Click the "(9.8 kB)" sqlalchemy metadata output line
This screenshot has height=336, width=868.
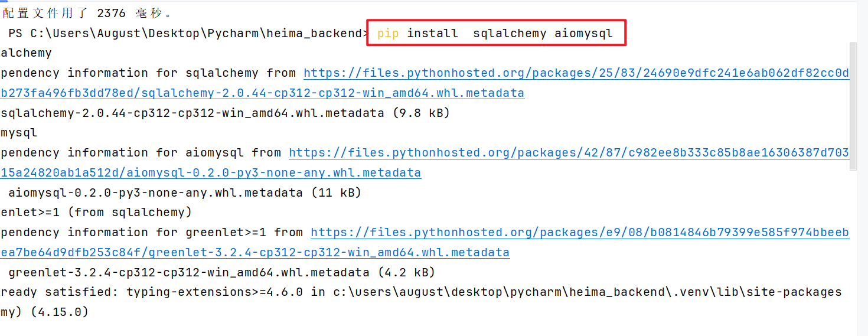coord(225,113)
